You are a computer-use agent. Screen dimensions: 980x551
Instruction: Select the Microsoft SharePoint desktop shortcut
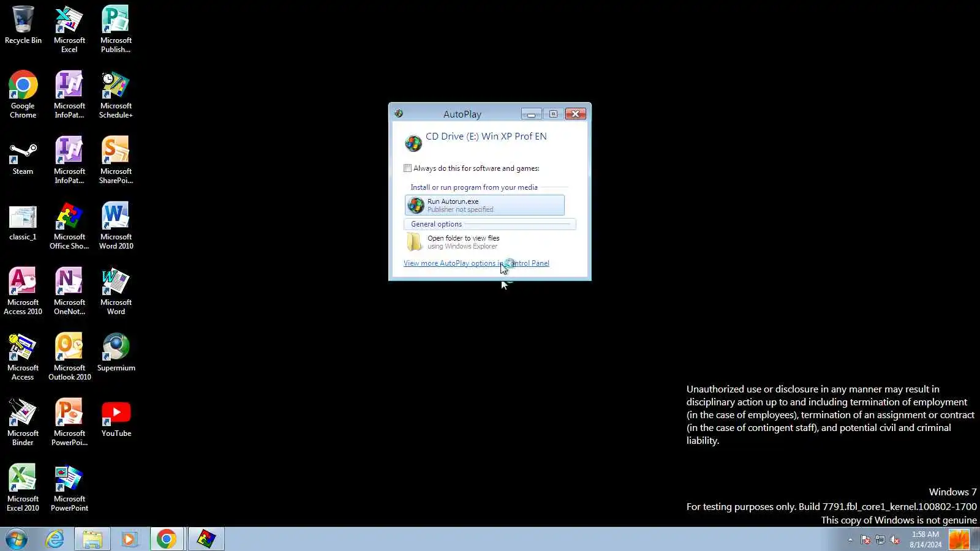[116, 160]
